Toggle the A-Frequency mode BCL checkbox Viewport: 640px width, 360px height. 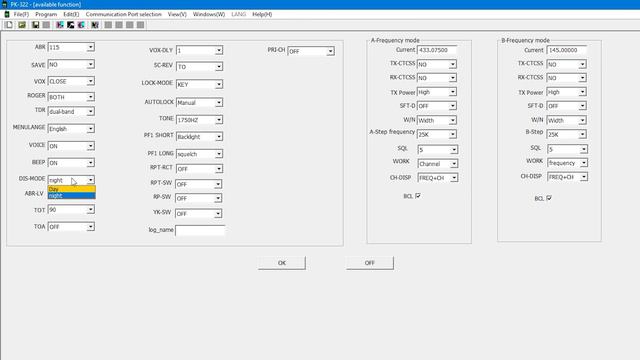(418, 196)
